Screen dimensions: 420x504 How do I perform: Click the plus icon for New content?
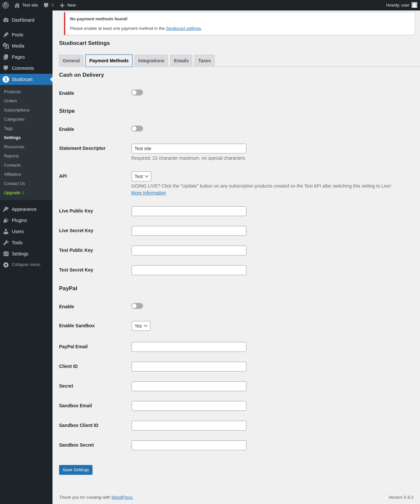[62, 5]
